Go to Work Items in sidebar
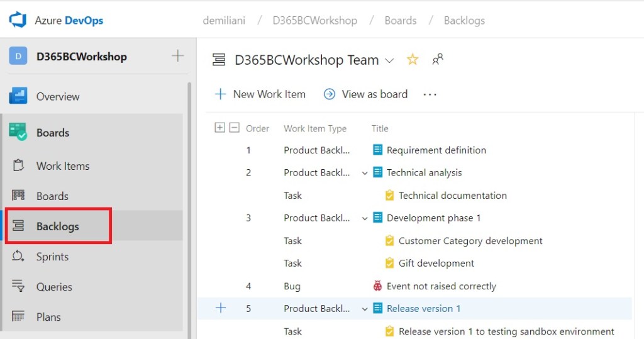This screenshot has height=339, width=644. pos(63,166)
